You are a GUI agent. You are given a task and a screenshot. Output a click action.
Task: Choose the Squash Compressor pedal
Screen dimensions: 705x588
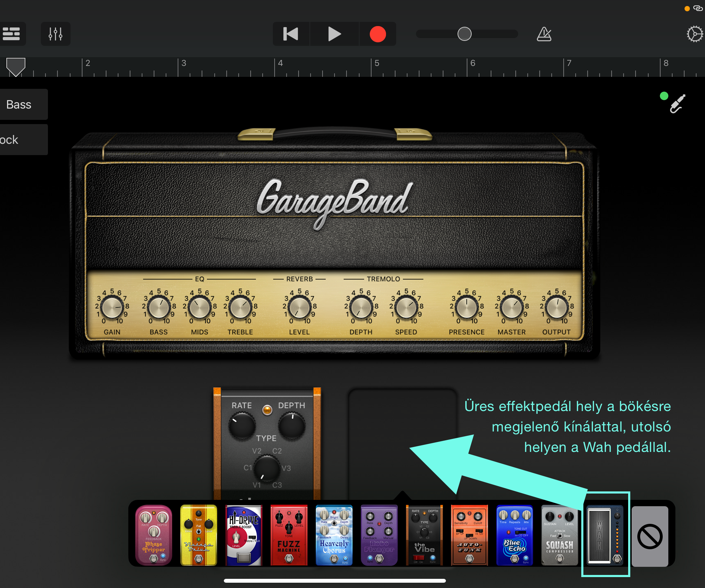[560, 535]
